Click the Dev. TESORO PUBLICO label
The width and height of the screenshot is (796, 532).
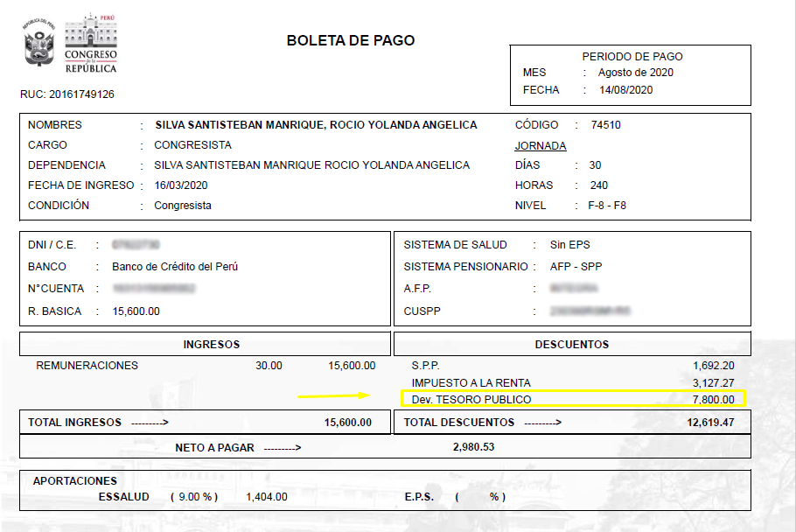point(471,400)
